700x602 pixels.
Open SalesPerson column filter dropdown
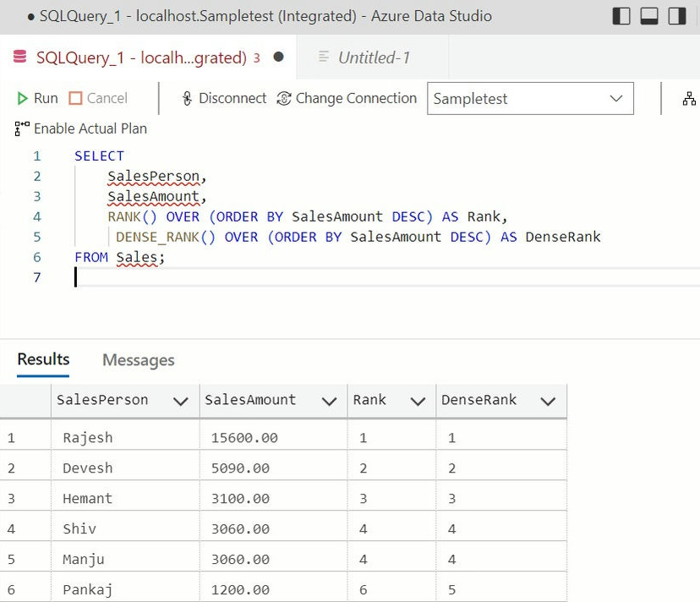181,401
